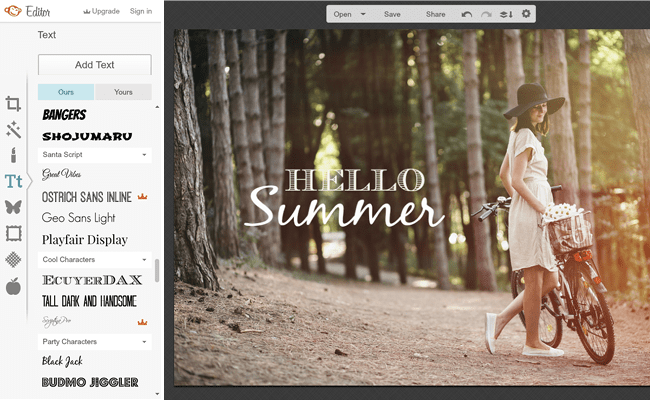Screen dimensions: 650x400
Task: Choose the Ostrich Sans Inline font
Action: (87, 197)
